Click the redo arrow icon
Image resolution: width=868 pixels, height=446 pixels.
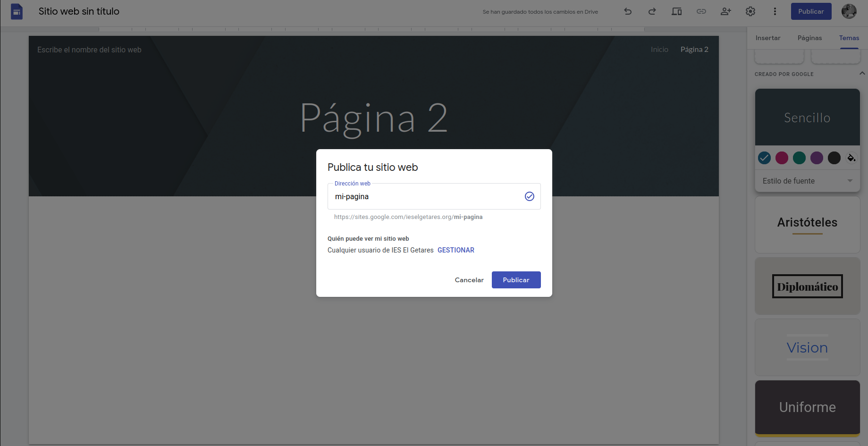coord(652,11)
